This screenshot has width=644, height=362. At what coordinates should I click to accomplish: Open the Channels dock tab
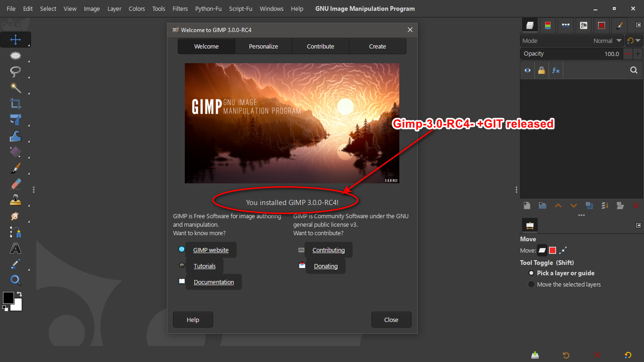[547, 25]
